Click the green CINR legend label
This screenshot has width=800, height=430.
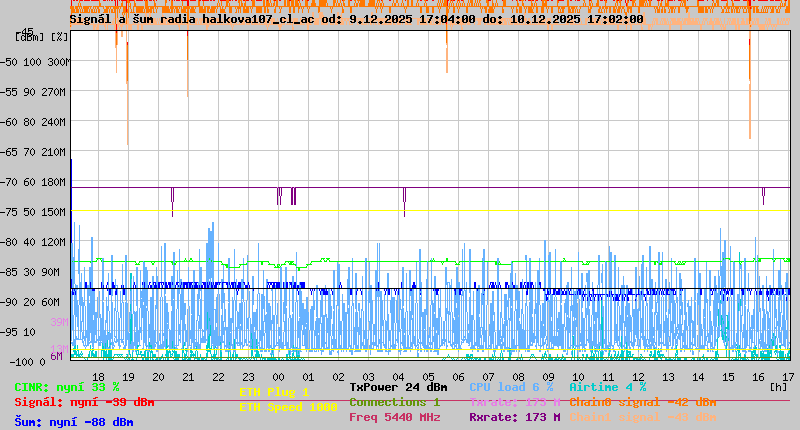point(67,387)
